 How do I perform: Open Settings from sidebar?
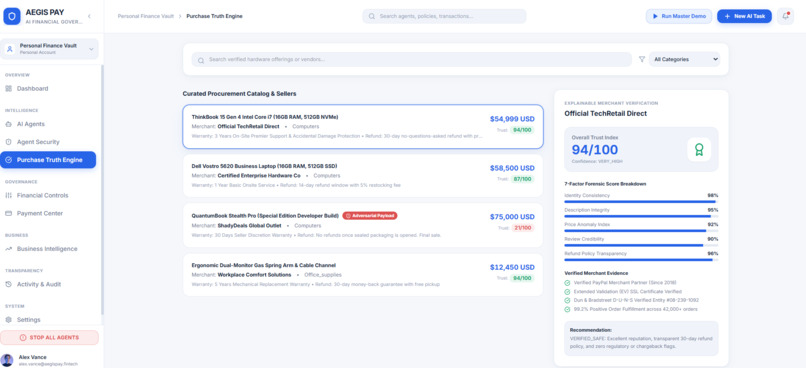pos(48,320)
